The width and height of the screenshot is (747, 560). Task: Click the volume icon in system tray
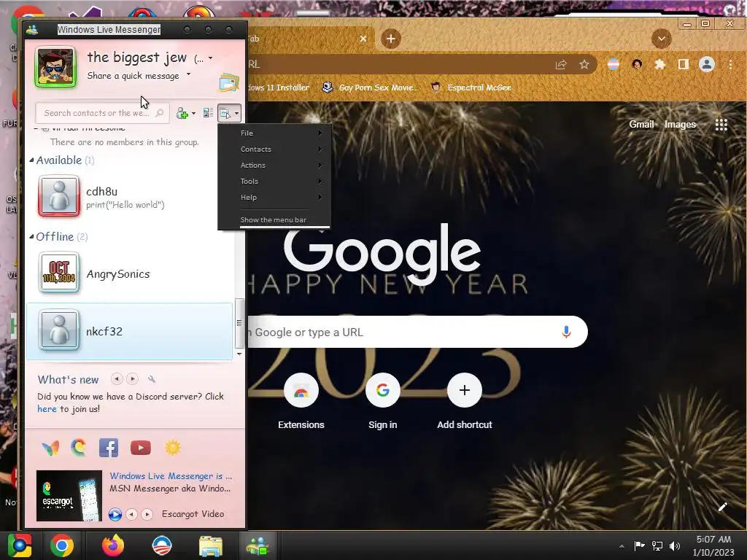pyautogui.click(x=675, y=545)
